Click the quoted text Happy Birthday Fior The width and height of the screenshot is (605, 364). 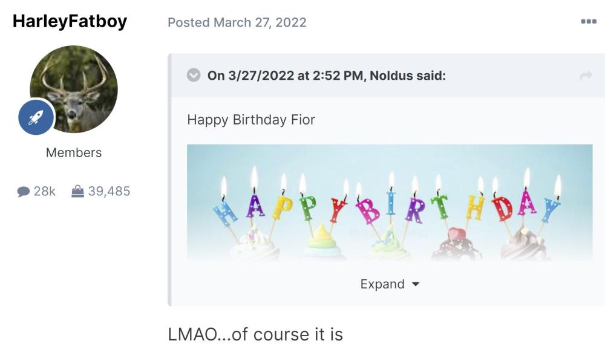point(251,120)
